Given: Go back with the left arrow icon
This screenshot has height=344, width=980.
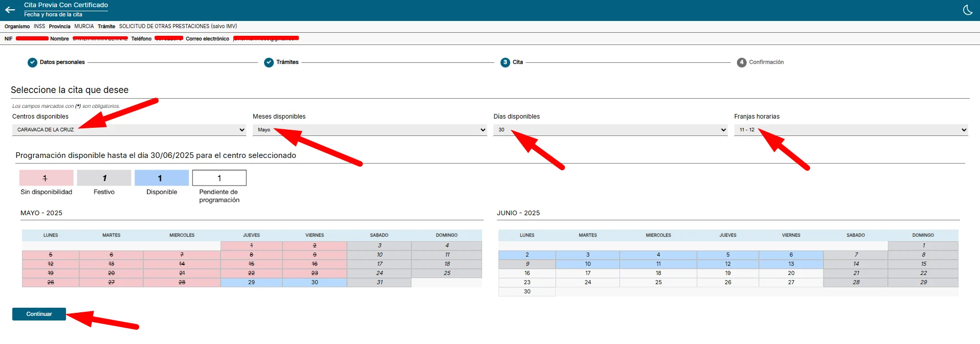Looking at the screenshot, I should (10, 10).
